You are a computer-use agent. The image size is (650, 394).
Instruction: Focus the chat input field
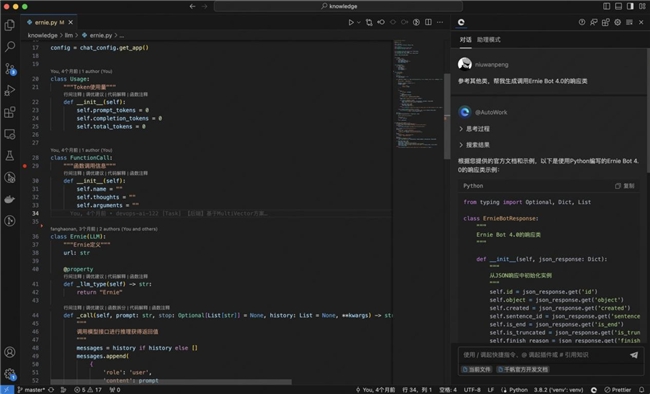[543, 355]
